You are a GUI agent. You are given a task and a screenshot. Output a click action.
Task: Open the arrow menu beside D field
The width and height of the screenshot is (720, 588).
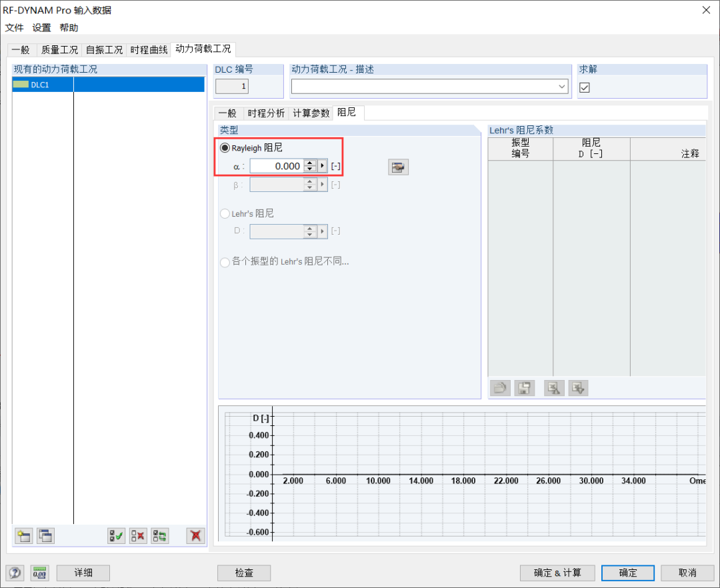323,231
